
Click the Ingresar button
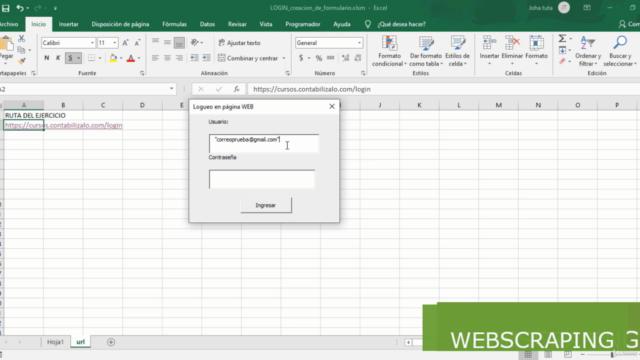coord(266,205)
